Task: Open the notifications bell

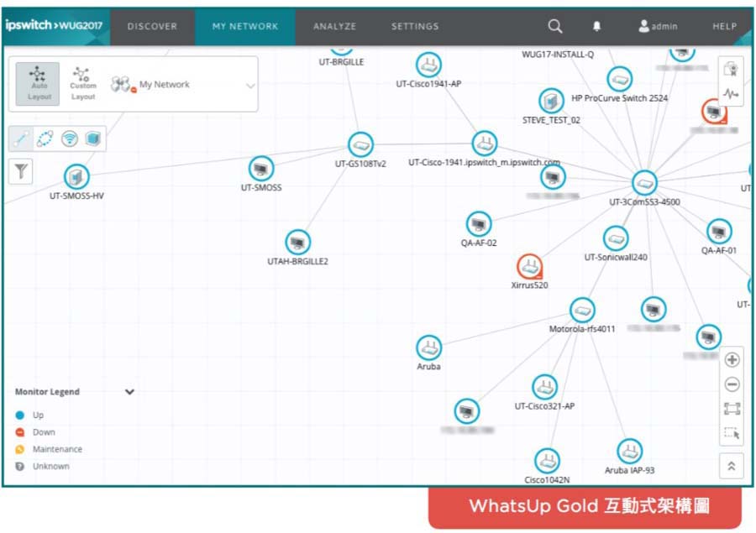Action: point(596,26)
